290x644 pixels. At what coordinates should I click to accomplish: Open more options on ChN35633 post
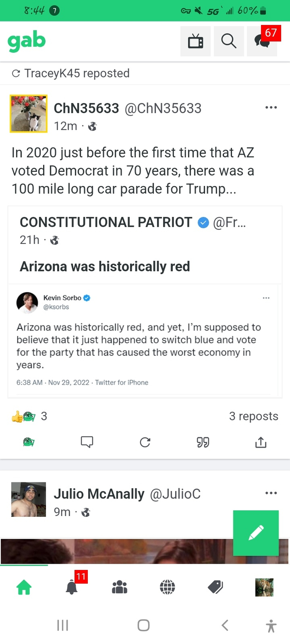coord(271,108)
